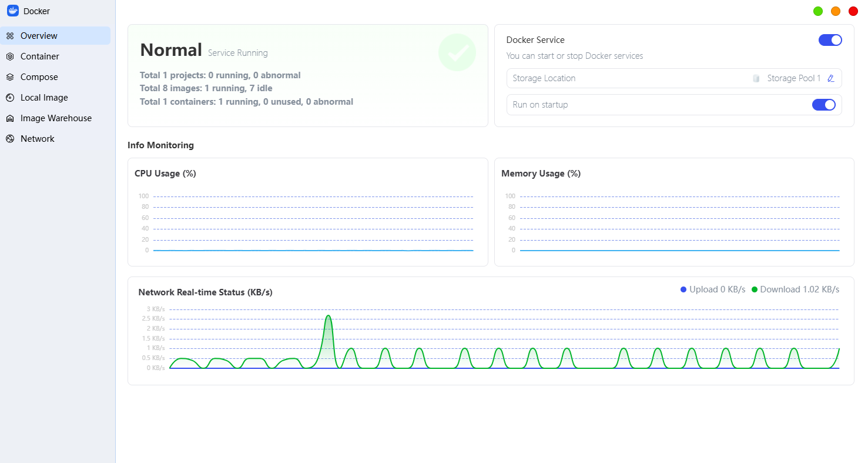This screenshot has width=868, height=463.
Task: Click the Total 1 projects line
Action: 220,75
